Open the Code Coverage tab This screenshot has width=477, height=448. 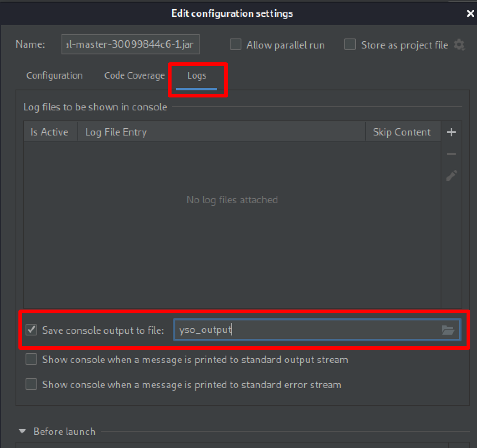pyautogui.click(x=134, y=76)
